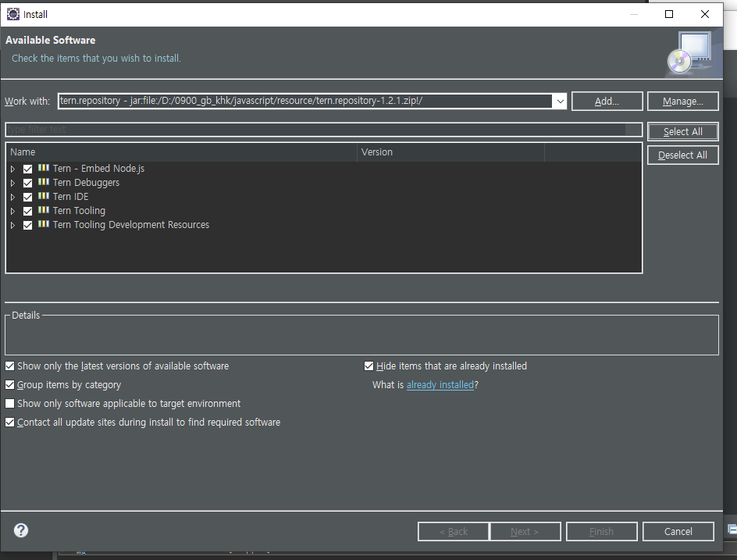This screenshot has height=560, width=737.
Task: Select the Tern Debuggers label
Action: click(x=86, y=183)
